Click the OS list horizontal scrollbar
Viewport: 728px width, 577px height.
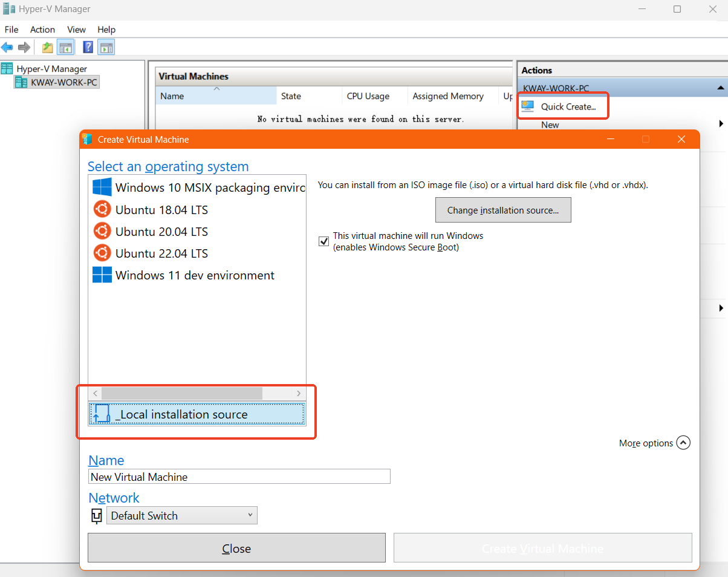[x=181, y=393]
